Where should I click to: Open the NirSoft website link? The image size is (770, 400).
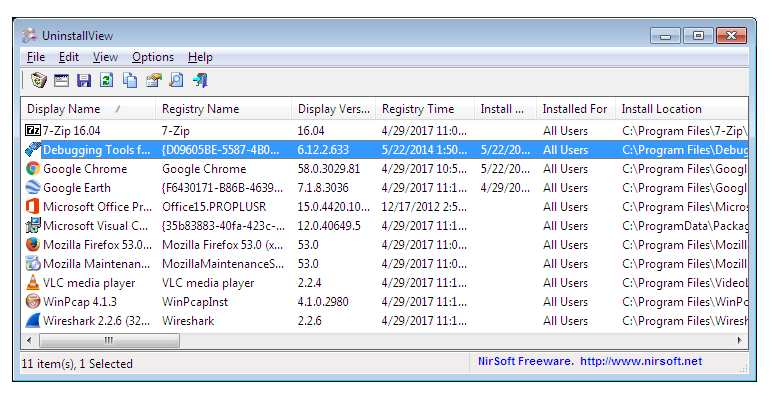641,361
